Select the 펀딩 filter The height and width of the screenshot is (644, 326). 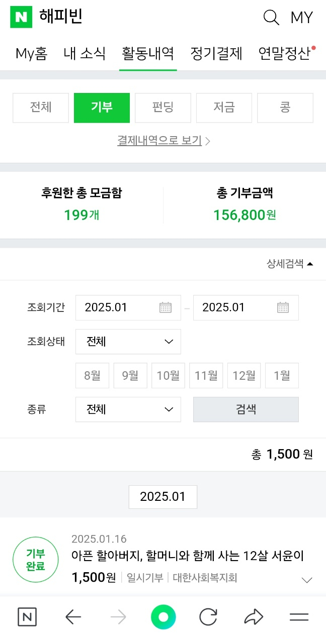[162, 108]
